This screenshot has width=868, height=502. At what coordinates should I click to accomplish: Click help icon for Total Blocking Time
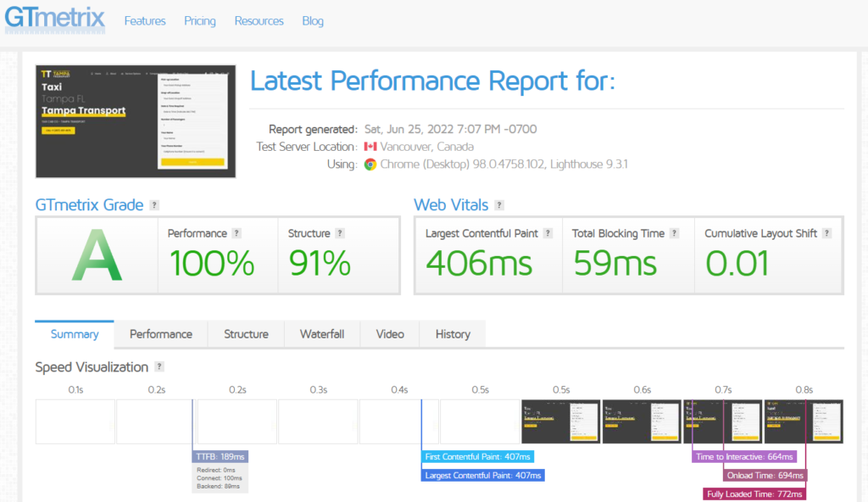(x=675, y=233)
